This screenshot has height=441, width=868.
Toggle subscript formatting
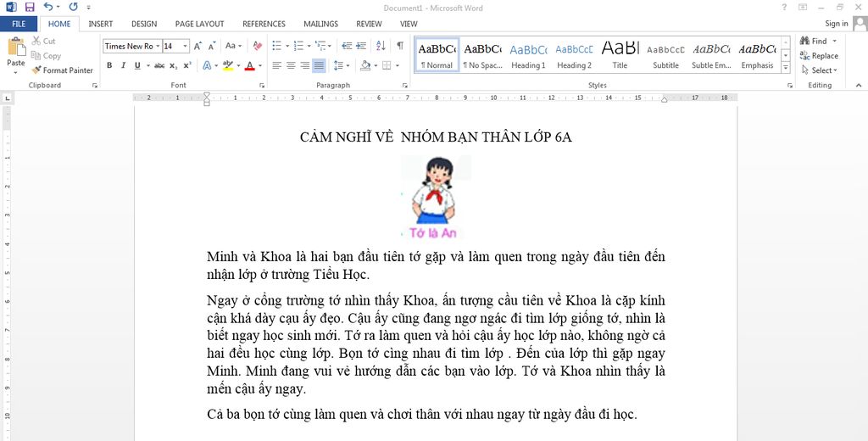click(x=173, y=65)
